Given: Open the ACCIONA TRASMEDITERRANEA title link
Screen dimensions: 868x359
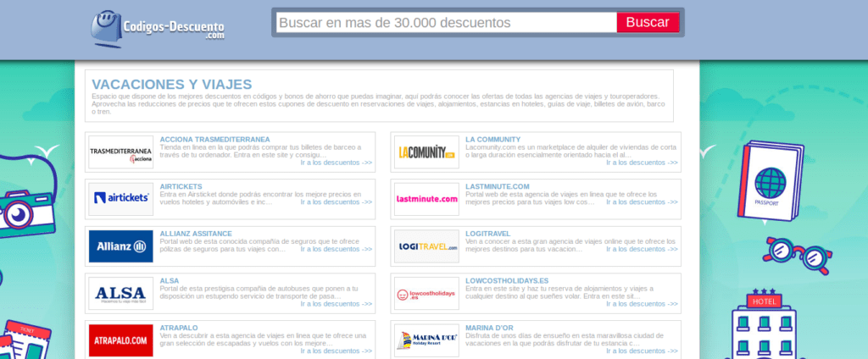Looking at the screenshot, I should click(214, 140).
